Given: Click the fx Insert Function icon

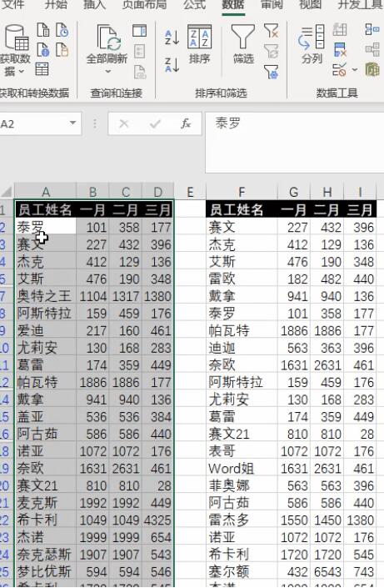Looking at the screenshot, I should [x=186, y=123].
